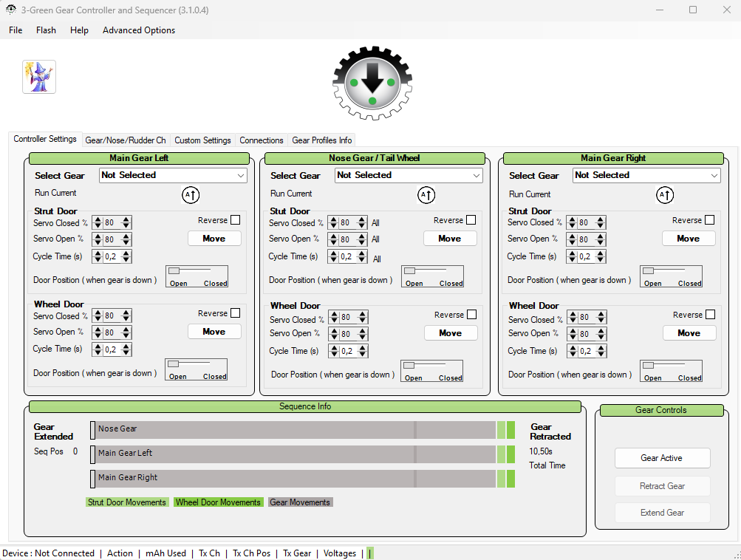This screenshot has width=741, height=560.
Task: Switch to Gear/Nose/Rudder Ch tab
Action: pyautogui.click(x=125, y=140)
